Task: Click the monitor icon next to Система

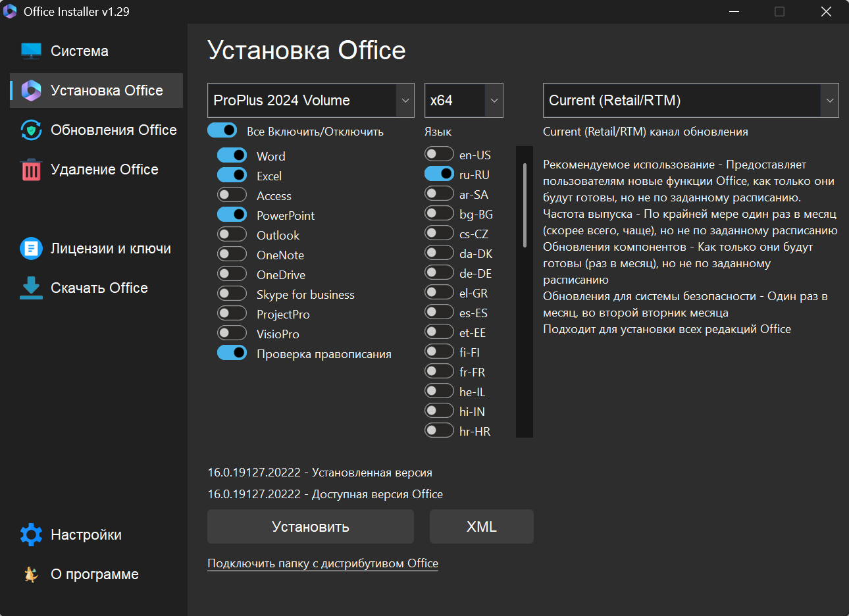Action: point(31,51)
